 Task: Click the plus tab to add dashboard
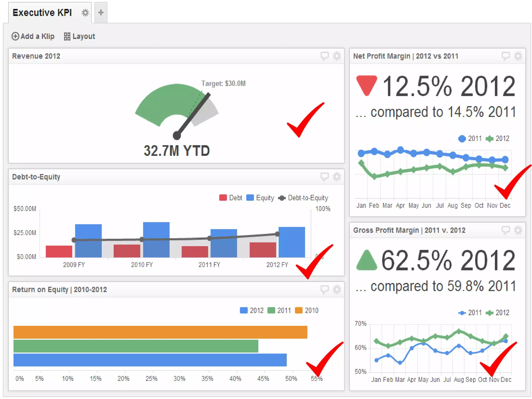(x=101, y=12)
